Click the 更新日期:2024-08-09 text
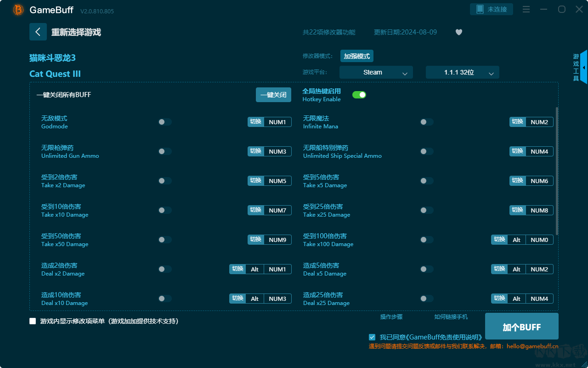The image size is (588, 368). point(405,32)
